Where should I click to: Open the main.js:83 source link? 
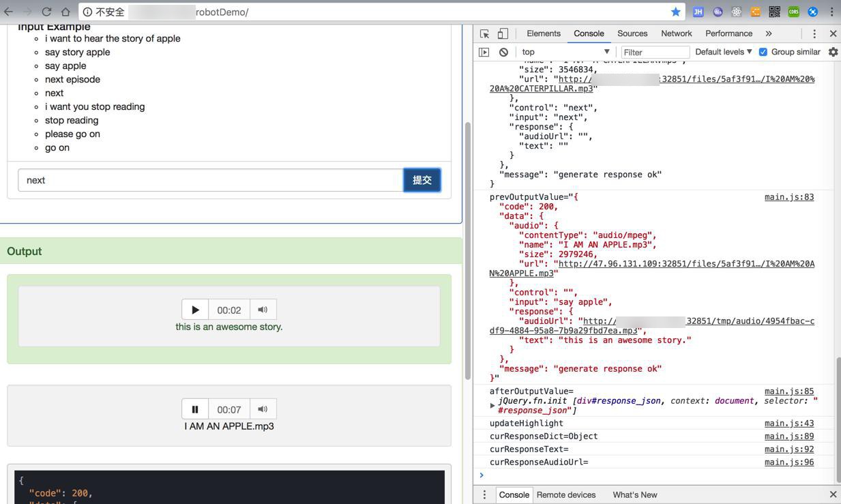[x=789, y=197]
